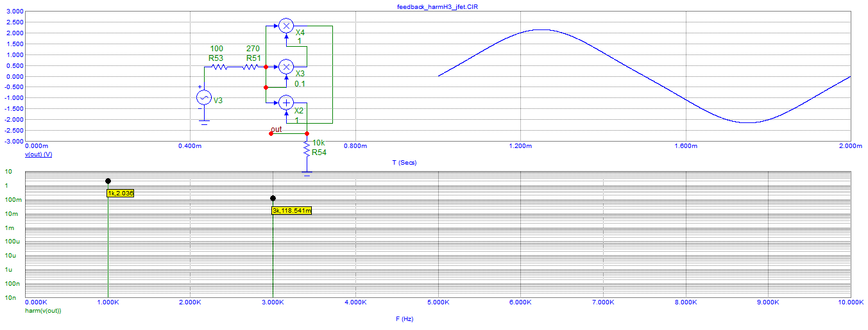The height and width of the screenshot is (330, 868).
Task: Click the '0.000K' frequency axis value
Action: [36, 302]
